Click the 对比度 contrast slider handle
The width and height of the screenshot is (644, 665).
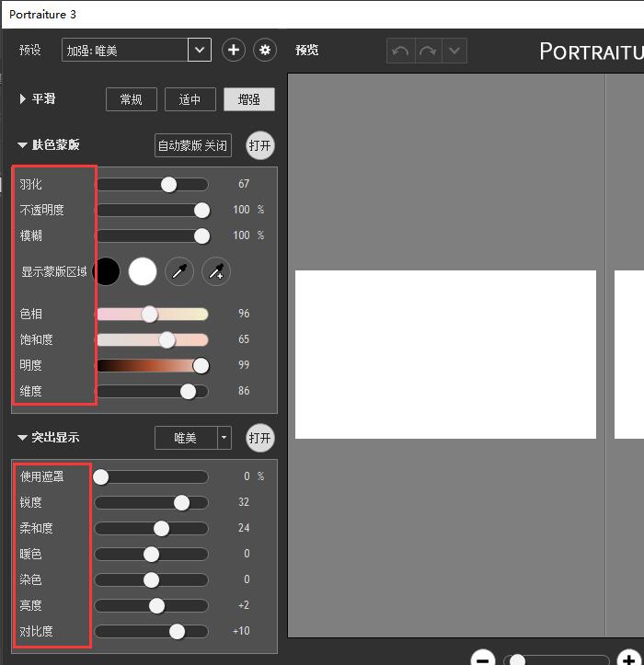177,632
